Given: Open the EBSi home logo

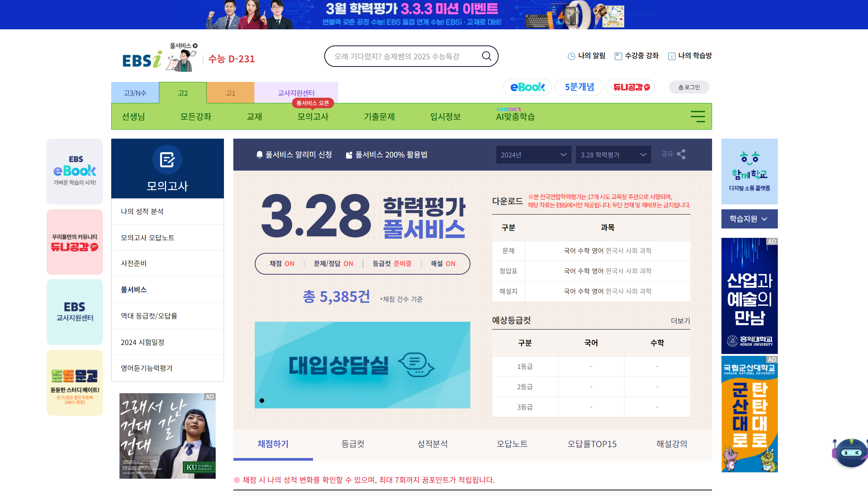Looking at the screenshot, I should [142, 60].
